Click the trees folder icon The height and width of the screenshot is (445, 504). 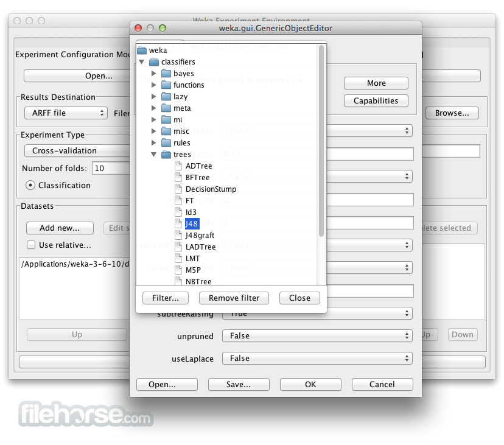pyautogui.click(x=166, y=155)
